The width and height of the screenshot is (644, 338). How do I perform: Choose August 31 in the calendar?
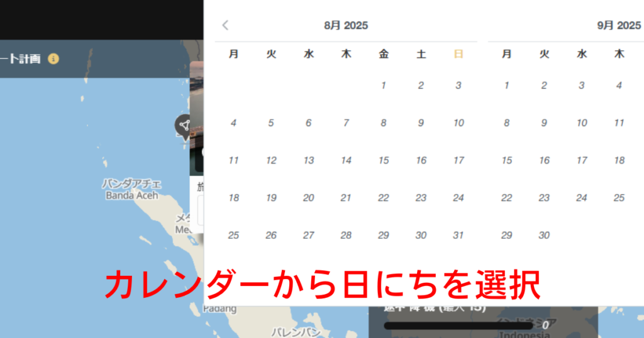[458, 235]
